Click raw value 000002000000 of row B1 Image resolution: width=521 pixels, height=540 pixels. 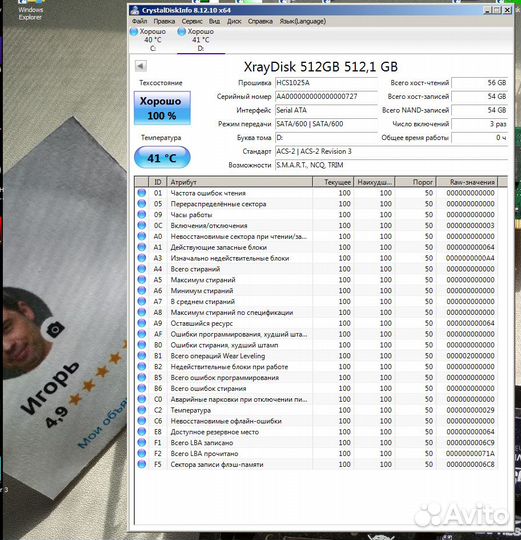tap(470, 356)
